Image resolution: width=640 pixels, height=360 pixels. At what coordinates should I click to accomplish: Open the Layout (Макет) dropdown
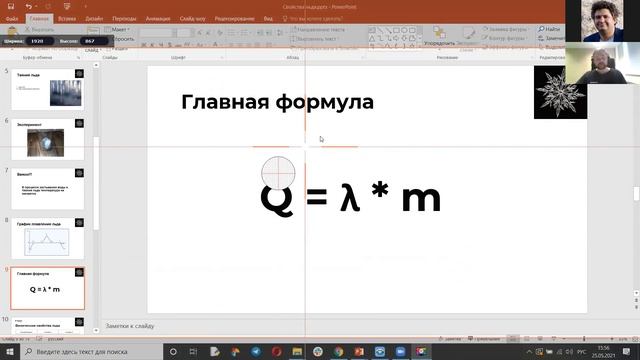click(x=117, y=29)
